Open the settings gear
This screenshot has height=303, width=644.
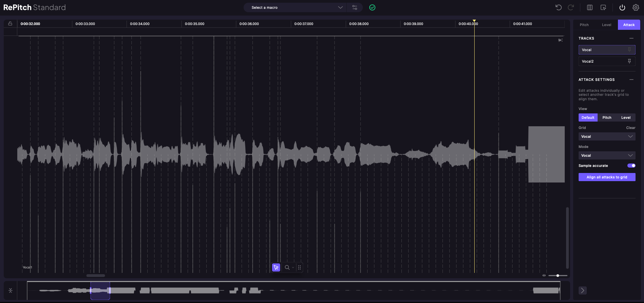636,7
